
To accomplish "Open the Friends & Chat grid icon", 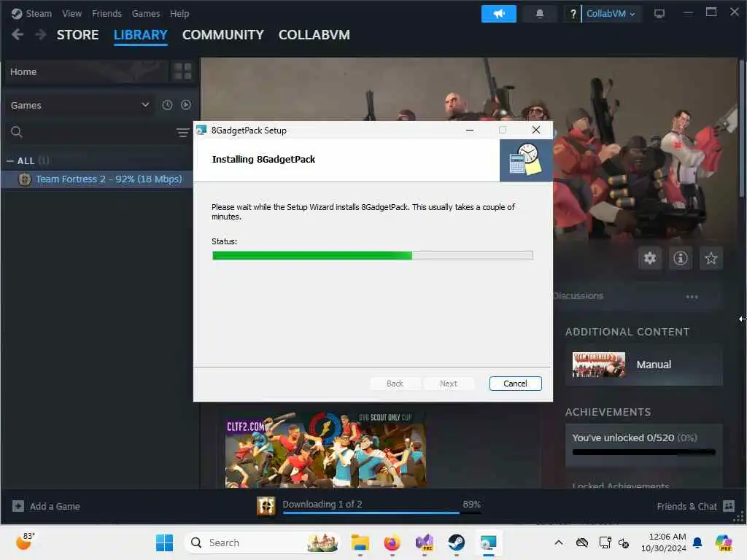I will click(x=729, y=506).
